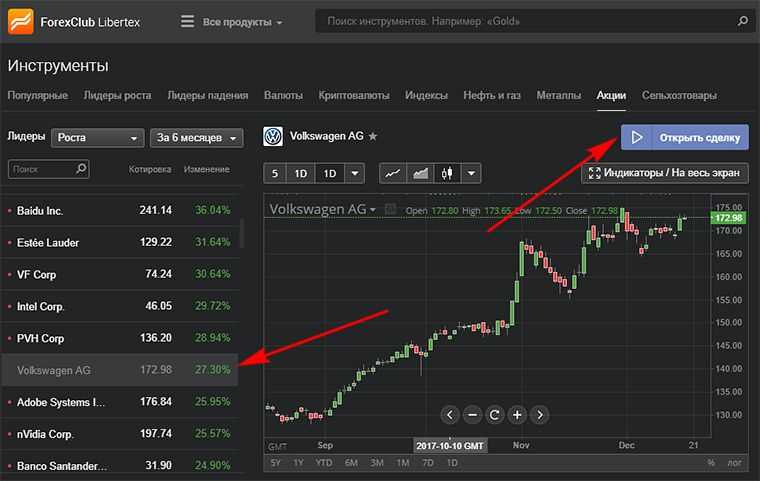
Task: Open Volkswagen AG chart title dropdown
Action: point(373,209)
